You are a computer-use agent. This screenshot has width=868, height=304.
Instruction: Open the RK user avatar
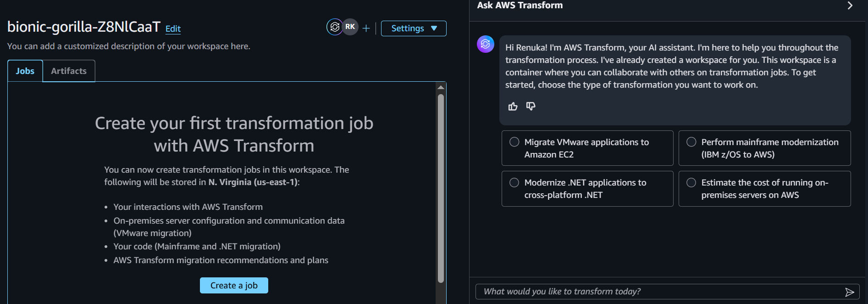tap(350, 27)
